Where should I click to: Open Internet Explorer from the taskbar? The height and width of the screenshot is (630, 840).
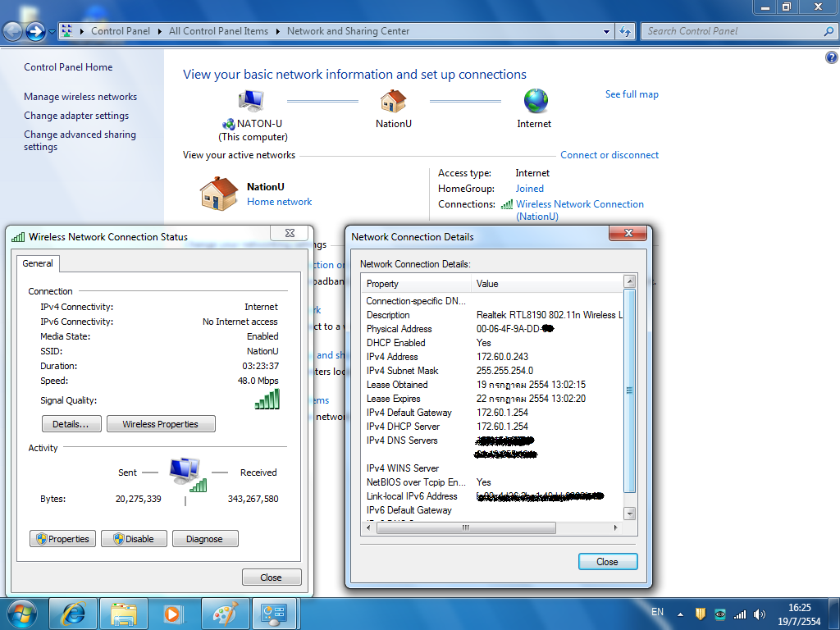74,613
